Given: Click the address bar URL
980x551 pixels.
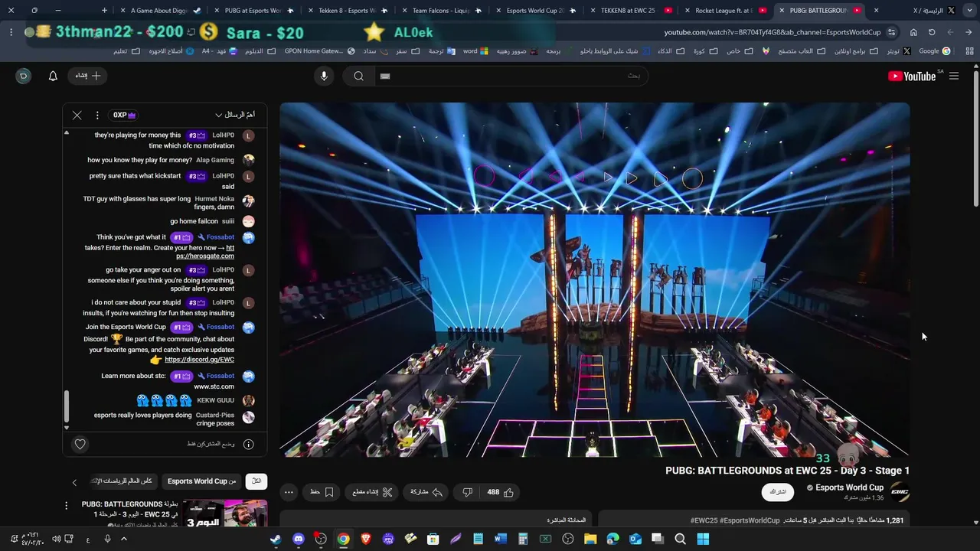Looking at the screenshot, I should coord(773,32).
